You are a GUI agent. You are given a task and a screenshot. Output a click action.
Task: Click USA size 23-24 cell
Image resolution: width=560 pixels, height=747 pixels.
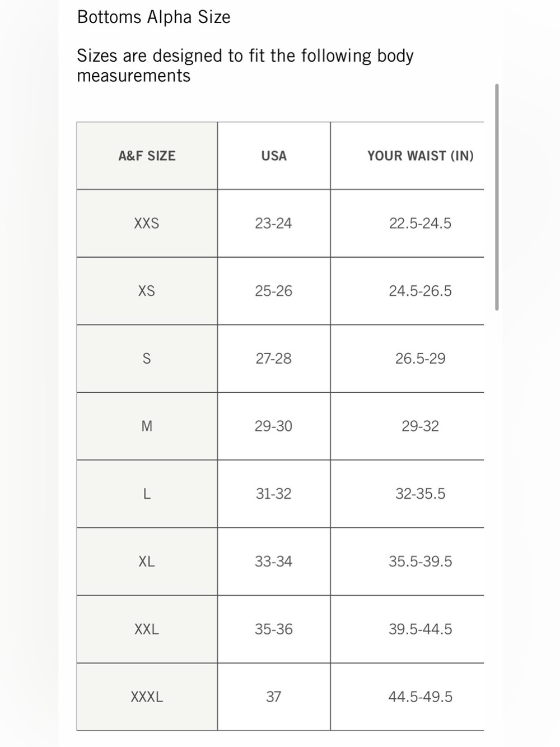pyautogui.click(x=274, y=224)
